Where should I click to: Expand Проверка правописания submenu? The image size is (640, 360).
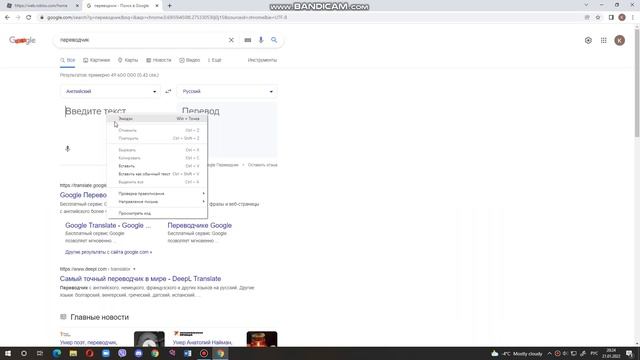158,194
